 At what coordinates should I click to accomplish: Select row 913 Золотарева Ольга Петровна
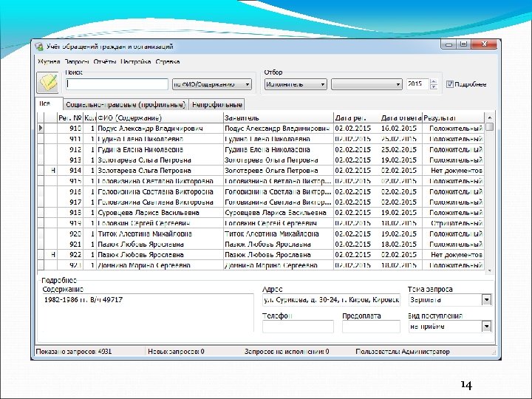[x=261, y=160]
